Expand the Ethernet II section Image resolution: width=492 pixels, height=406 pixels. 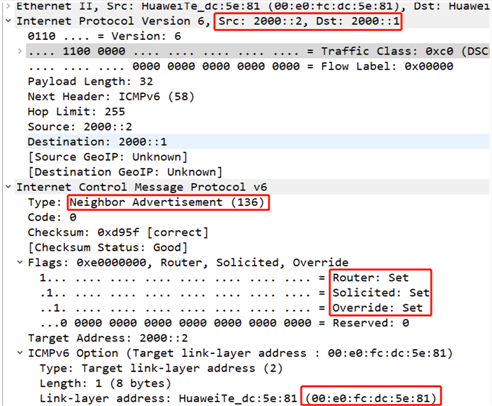[x=8, y=6]
